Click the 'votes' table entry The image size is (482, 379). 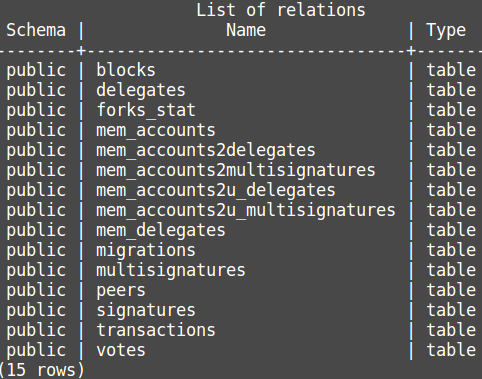[x=121, y=350]
